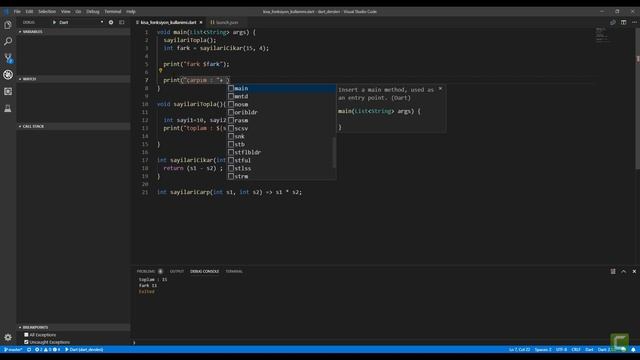Viewport: 640px width, 360px height.
Task: Click the suggestion list scrollbar
Action: click(334, 153)
